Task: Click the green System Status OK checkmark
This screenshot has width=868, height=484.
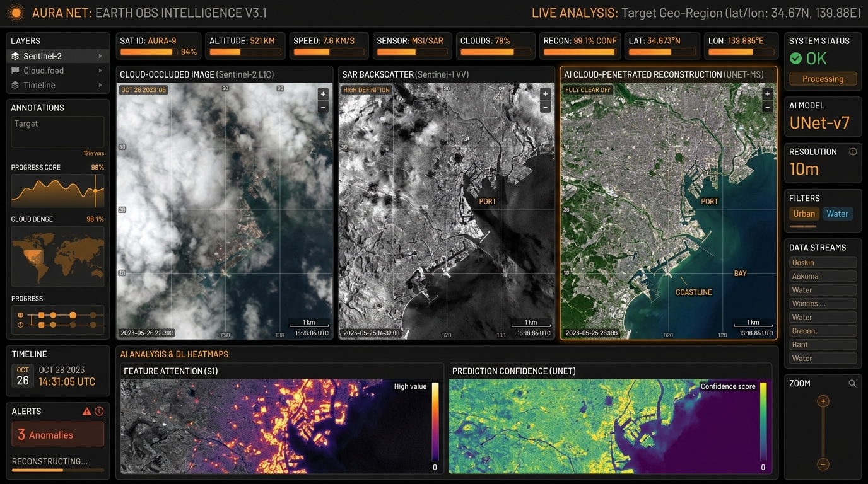Action: tap(796, 59)
